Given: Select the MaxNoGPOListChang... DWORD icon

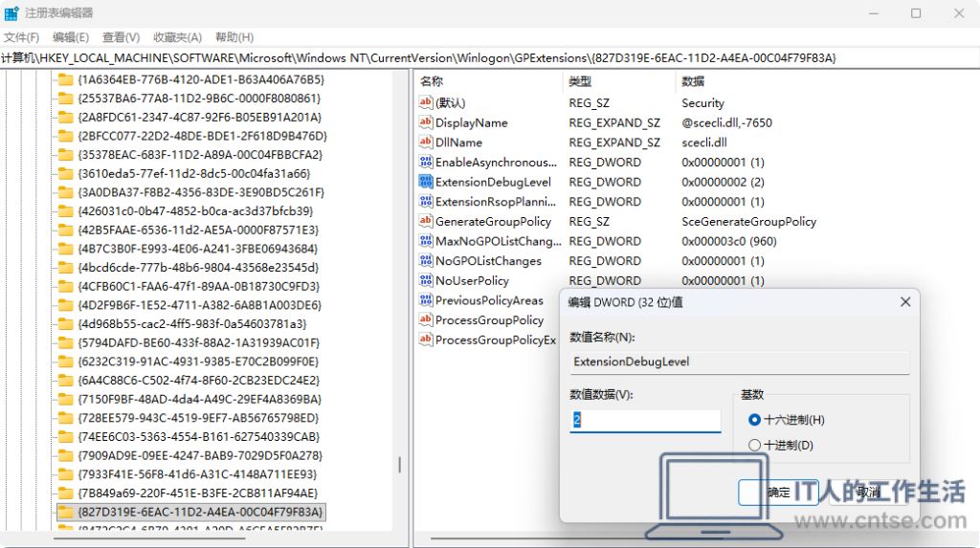Looking at the screenshot, I should coord(426,241).
